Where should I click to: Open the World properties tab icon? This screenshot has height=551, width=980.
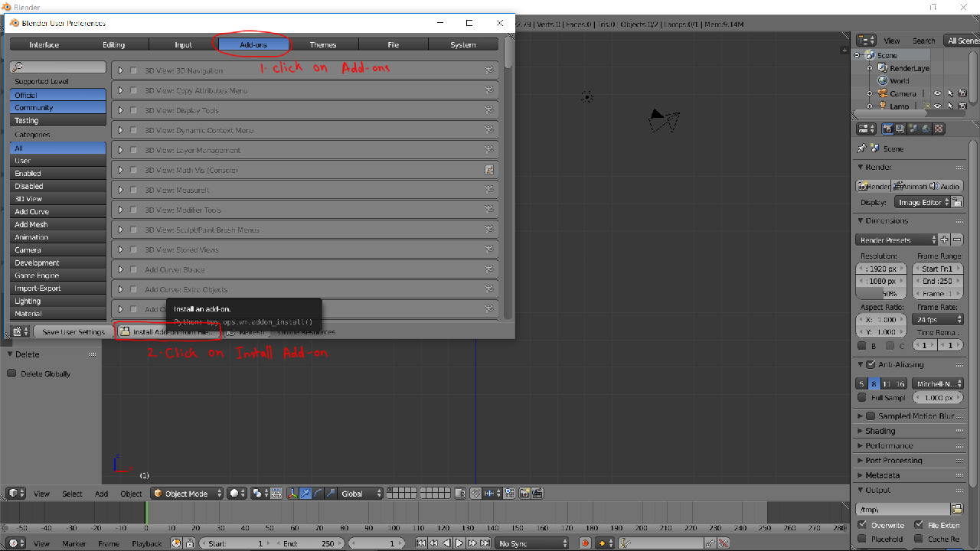point(926,129)
